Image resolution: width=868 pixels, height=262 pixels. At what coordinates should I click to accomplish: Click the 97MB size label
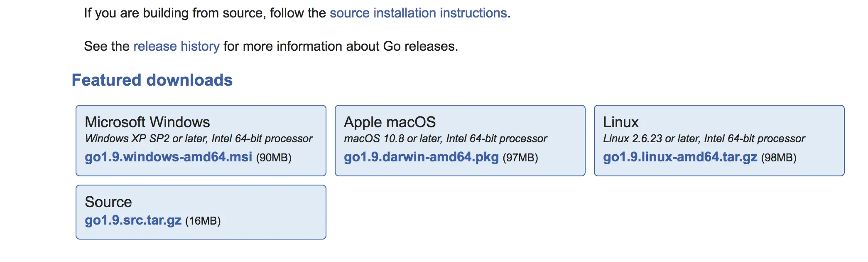(x=520, y=158)
